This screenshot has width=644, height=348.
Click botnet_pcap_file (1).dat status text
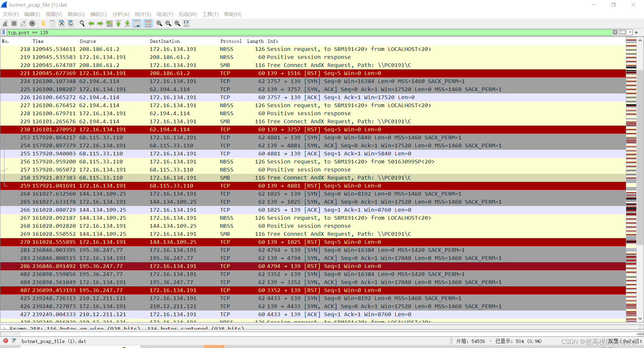coord(54,341)
